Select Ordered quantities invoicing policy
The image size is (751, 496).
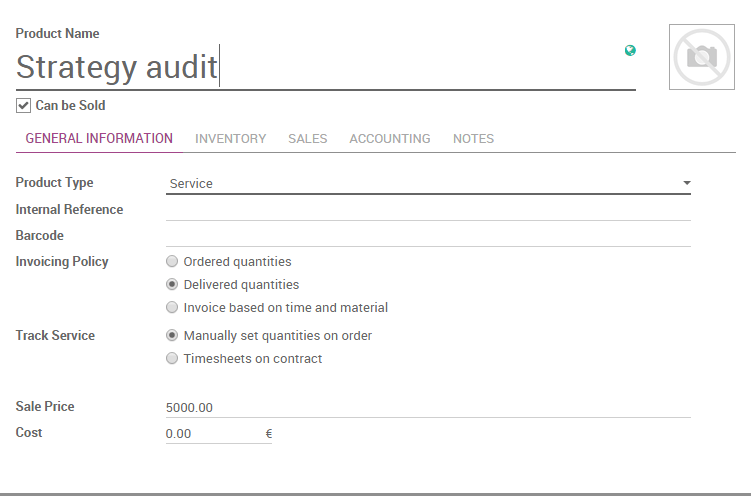coord(173,262)
